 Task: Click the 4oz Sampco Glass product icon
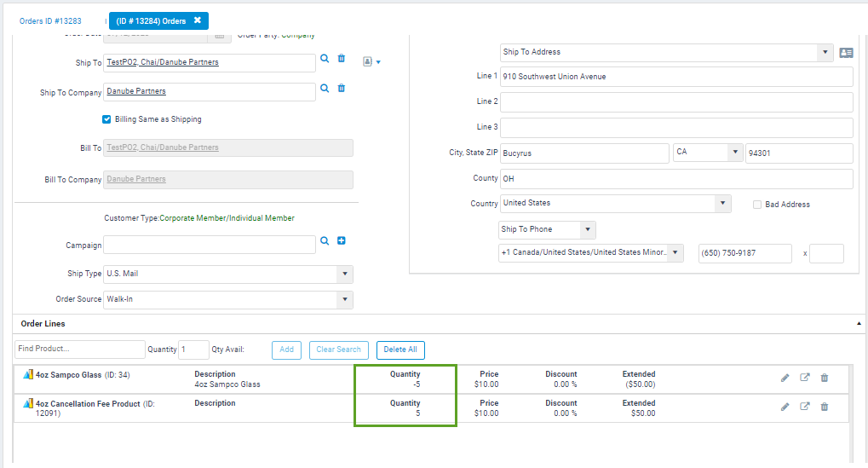click(27, 374)
